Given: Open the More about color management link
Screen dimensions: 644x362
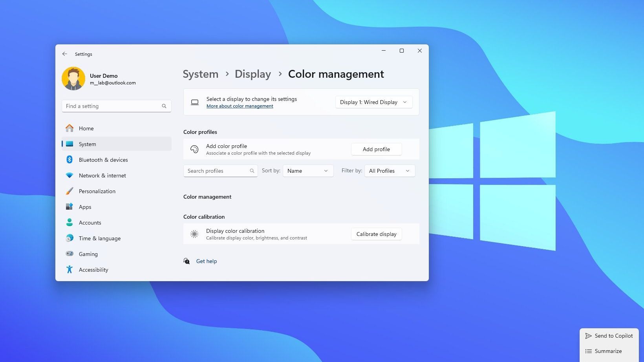Looking at the screenshot, I should (x=240, y=106).
